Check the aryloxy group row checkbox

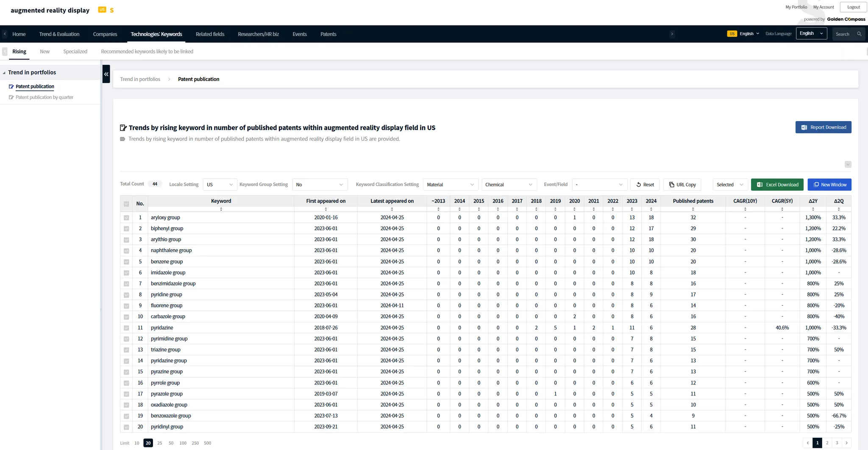tap(126, 218)
